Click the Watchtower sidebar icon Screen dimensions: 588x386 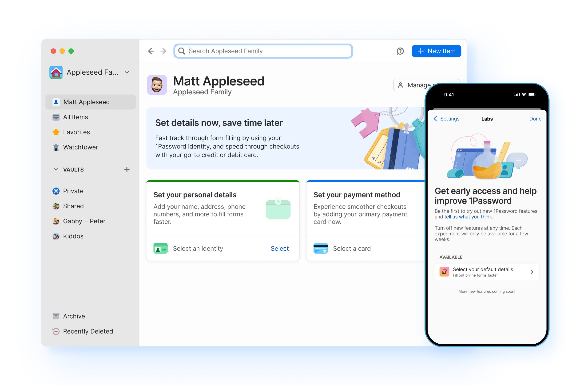[x=56, y=147]
